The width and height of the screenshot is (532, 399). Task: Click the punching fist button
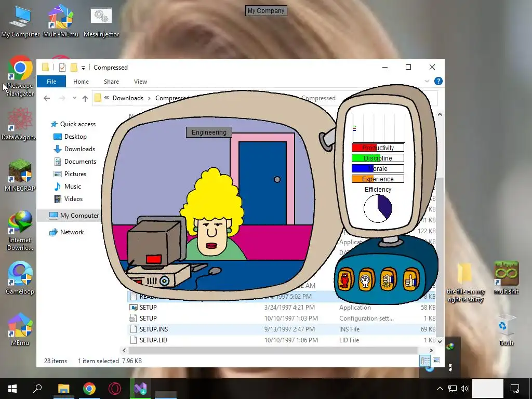[388, 280]
